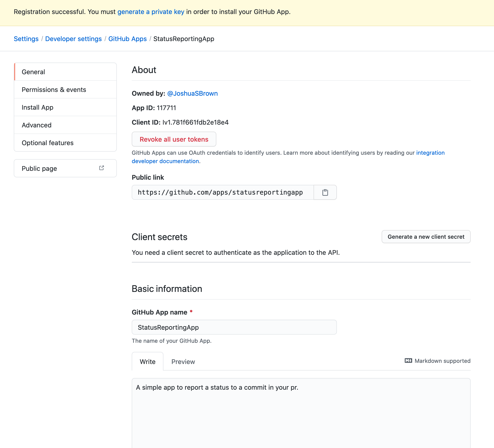The height and width of the screenshot is (448, 494).
Task: Click the Client ID value lv1.781f661fdb2e18e4
Action: click(196, 122)
